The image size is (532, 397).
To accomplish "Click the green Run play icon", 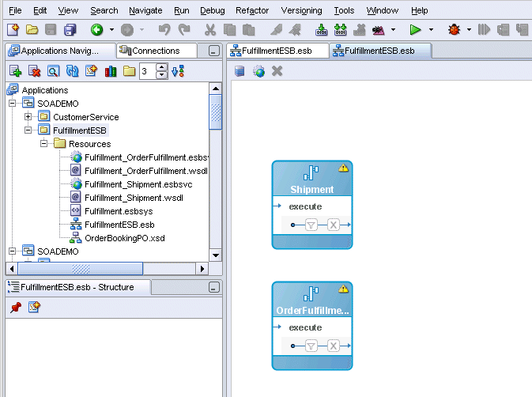I will pos(415,30).
